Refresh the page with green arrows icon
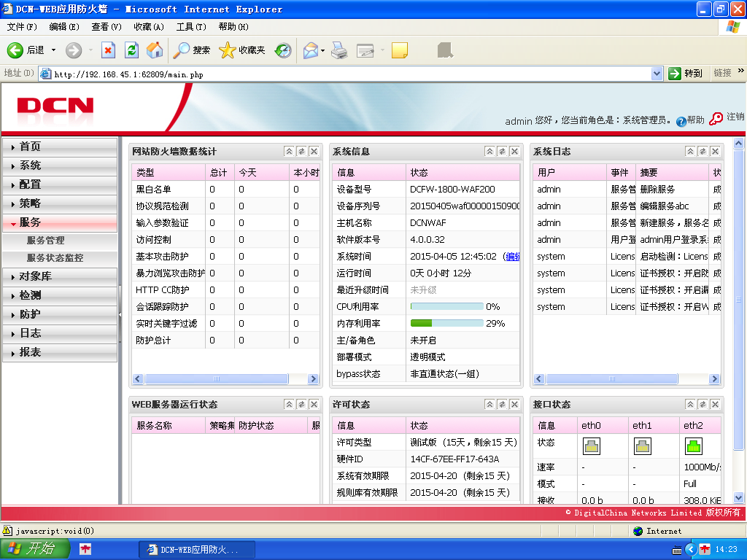Image resolution: width=747 pixels, height=560 pixels. pyautogui.click(x=131, y=50)
